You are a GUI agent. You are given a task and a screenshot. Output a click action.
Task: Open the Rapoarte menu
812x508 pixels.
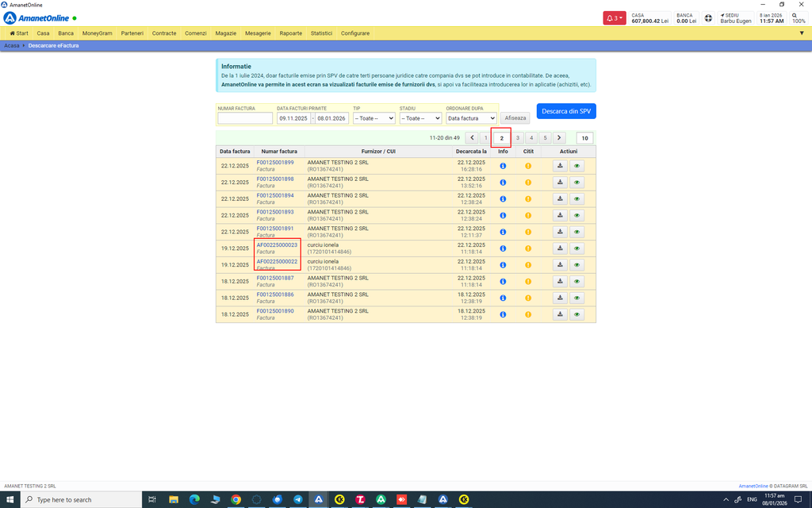click(290, 33)
